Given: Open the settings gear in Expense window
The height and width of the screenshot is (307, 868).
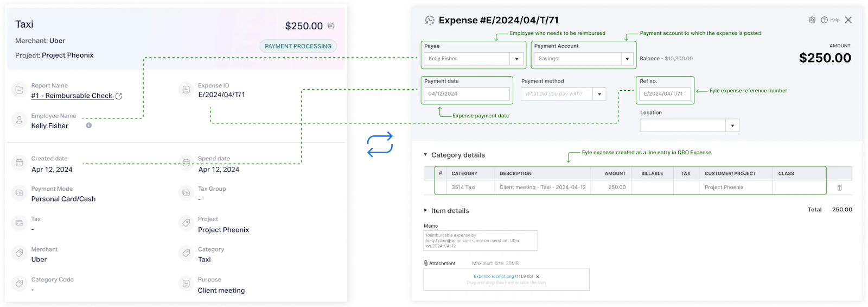Looking at the screenshot, I should coord(812,20).
